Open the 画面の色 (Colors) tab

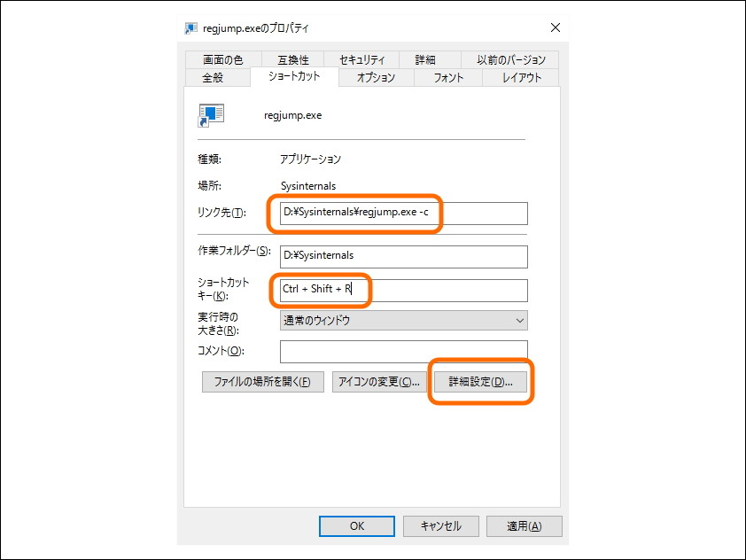(222, 58)
